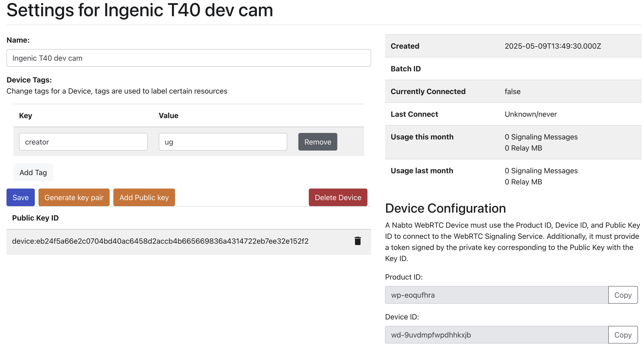Screen dimensions: 644x353
Task: Click the Last Connect Unknown/never value
Action: click(530, 114)
